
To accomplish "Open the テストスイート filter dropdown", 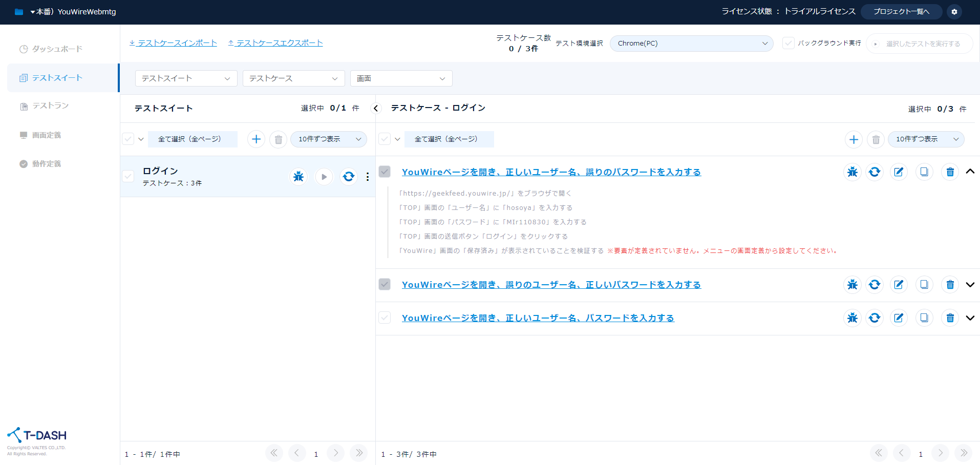I will coord(186,78).
